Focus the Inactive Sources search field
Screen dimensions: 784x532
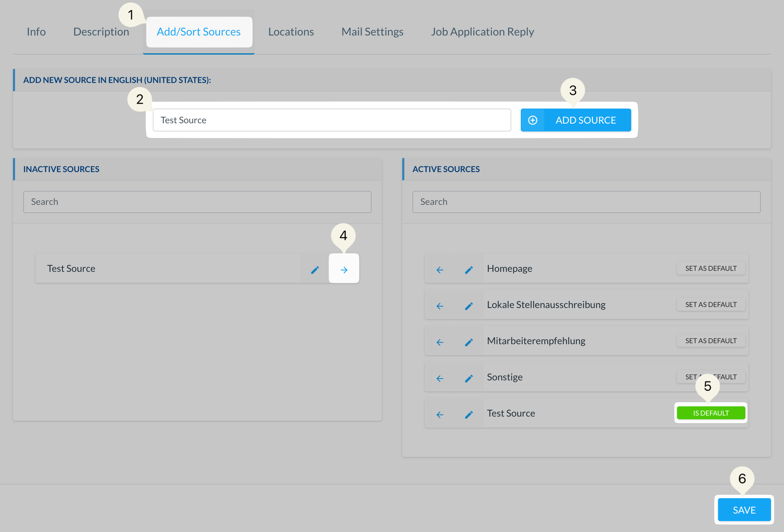coord(197,202)
